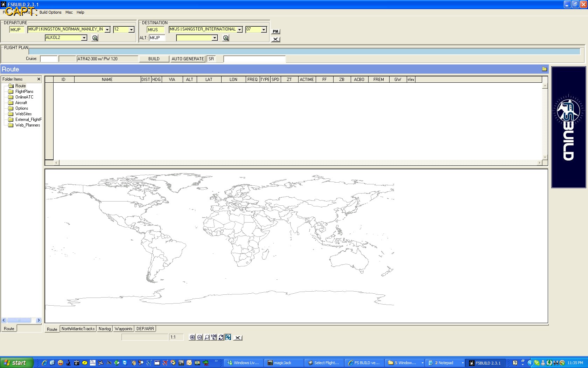The height and width of the screenshot is (368, 588).
Task: Click the yellow oval quick launch icon
Action: (x=85, y=363)
